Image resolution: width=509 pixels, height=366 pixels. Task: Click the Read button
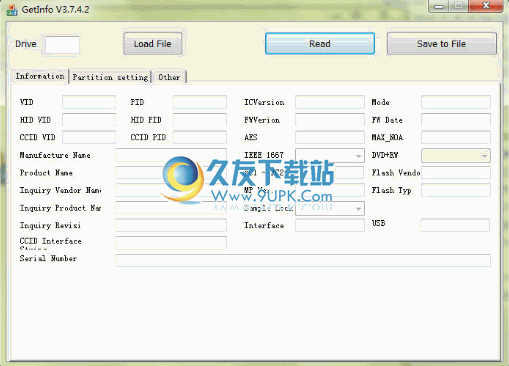point(320,44)
